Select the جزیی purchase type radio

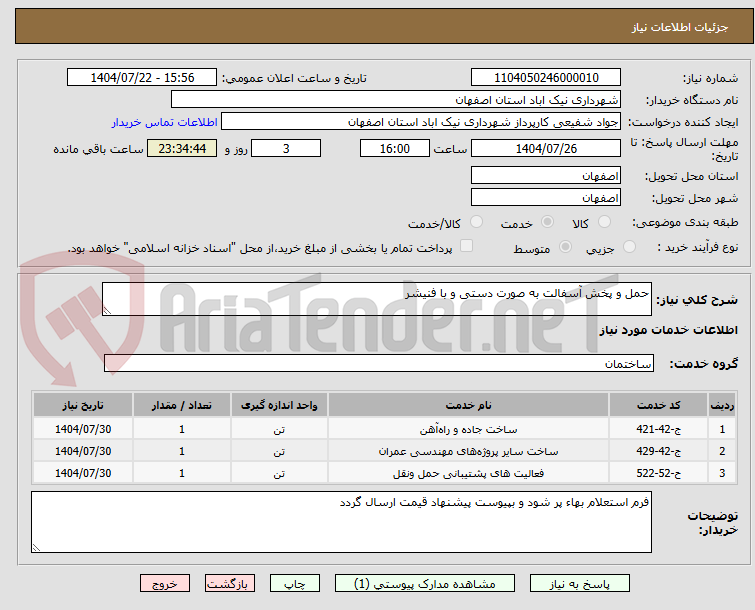tap(629, 247)
